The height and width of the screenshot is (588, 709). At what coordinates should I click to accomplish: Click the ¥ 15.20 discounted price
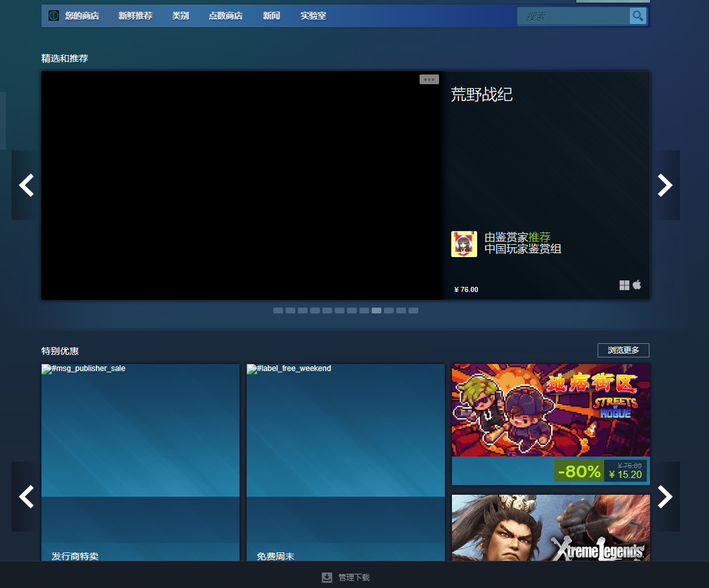click(625, 475)
